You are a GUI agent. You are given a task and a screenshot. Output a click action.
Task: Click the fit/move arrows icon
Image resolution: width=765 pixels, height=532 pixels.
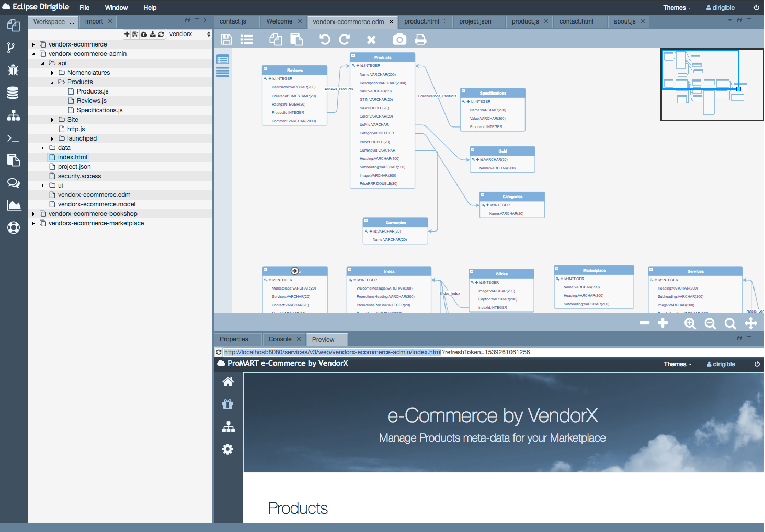(751, 323)
